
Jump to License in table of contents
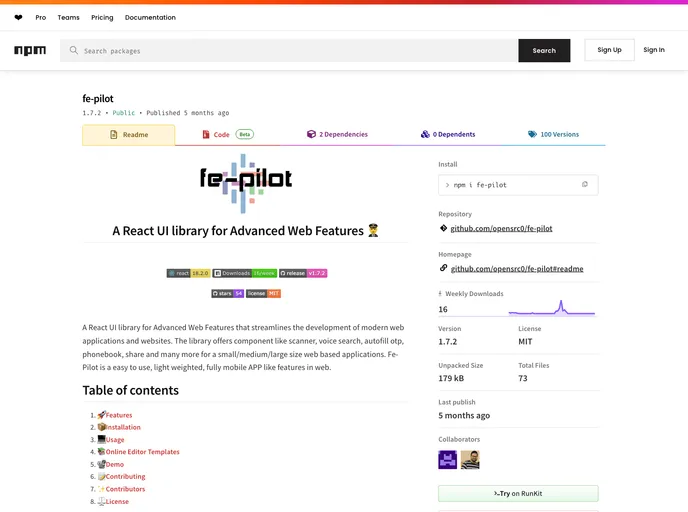[x=117, y=501]
